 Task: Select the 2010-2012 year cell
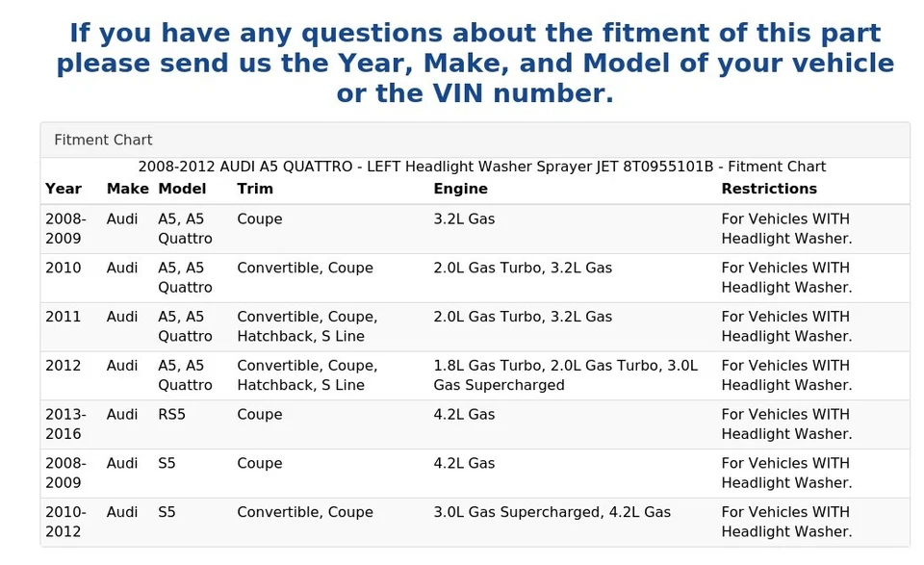coord(64,522)
